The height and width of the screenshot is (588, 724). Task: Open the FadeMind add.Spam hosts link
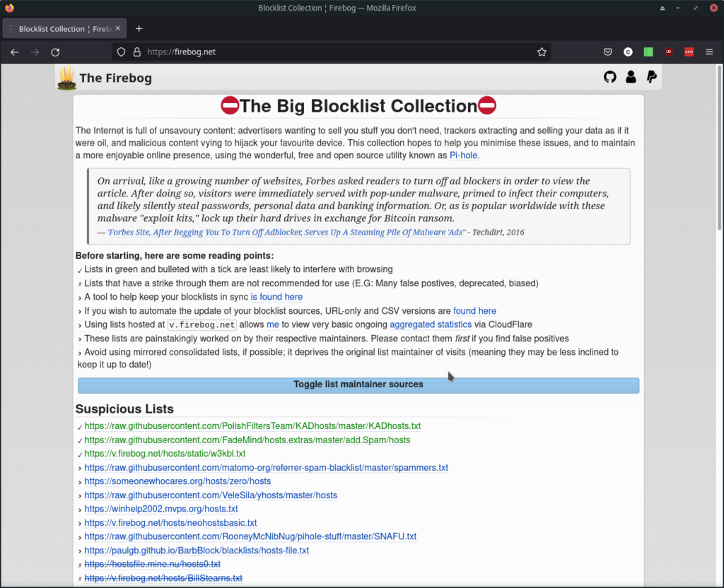[247, 440]
